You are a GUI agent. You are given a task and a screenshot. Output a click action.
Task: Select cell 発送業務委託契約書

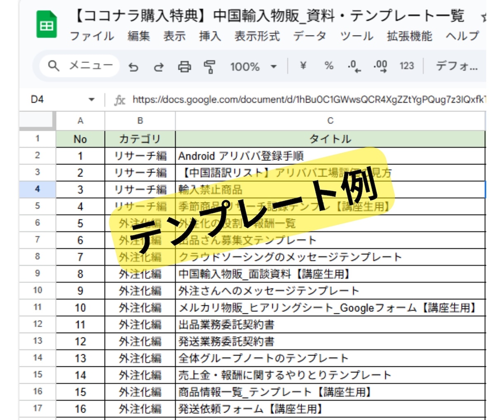coord(330,341)
